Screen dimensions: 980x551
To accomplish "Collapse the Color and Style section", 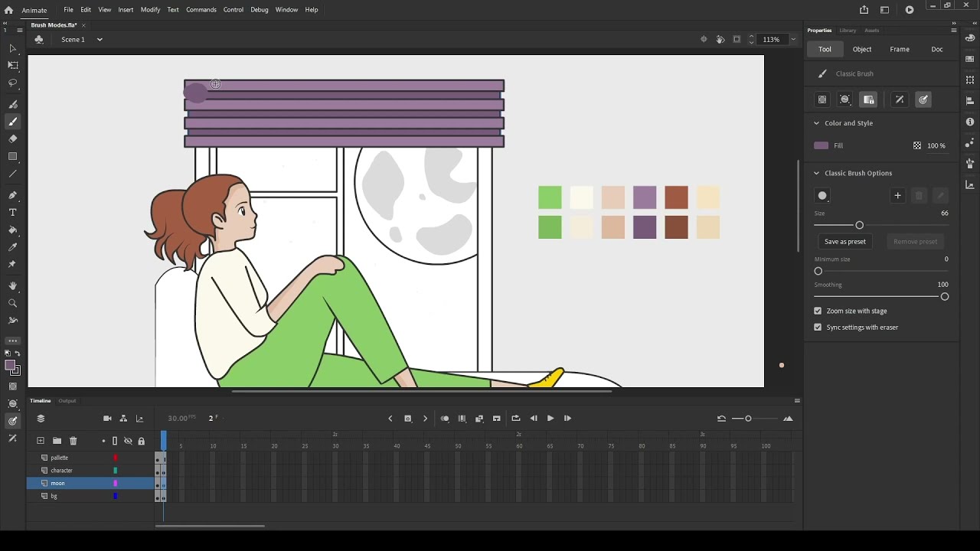I will click(x=816, y=123).
